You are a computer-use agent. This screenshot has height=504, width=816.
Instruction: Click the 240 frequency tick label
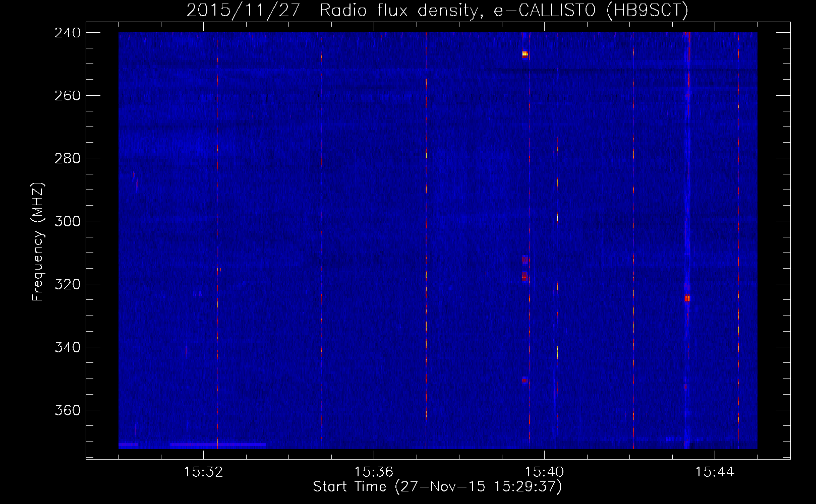tap(68, 33)
